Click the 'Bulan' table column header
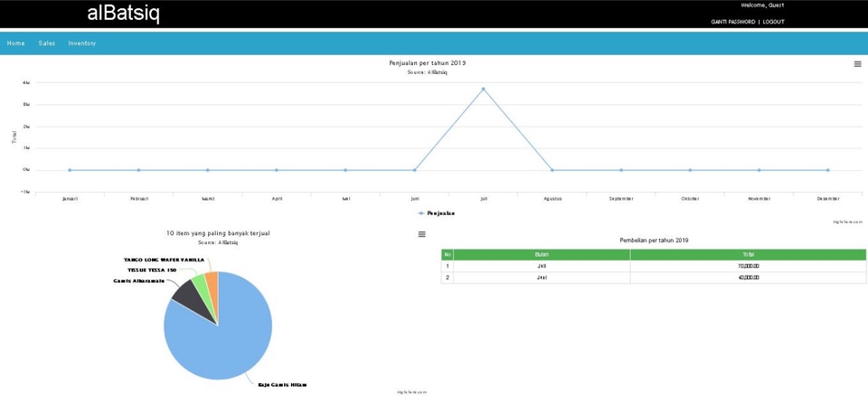 [542, 255]
